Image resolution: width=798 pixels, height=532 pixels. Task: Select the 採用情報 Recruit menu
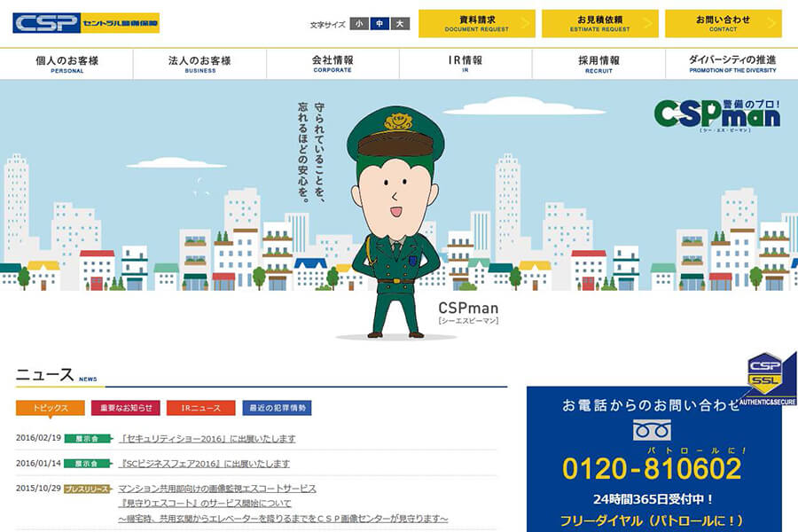pos(599,64)
